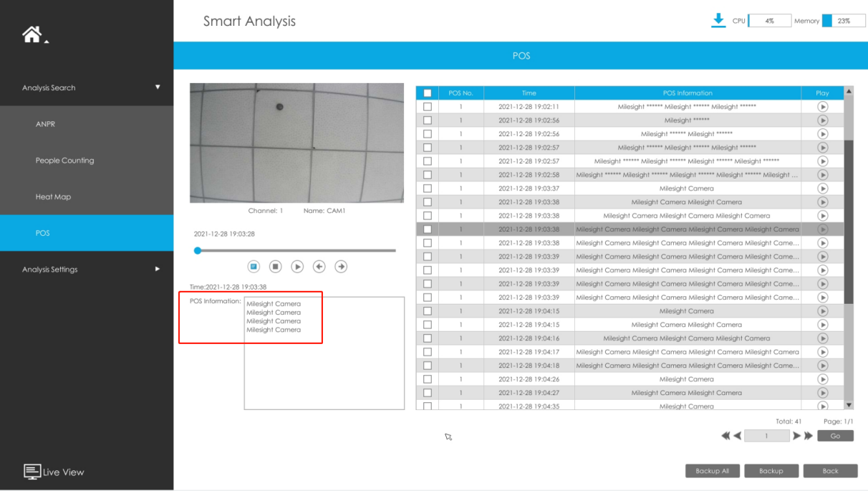Go to the home menu icon

click(32, 34)
